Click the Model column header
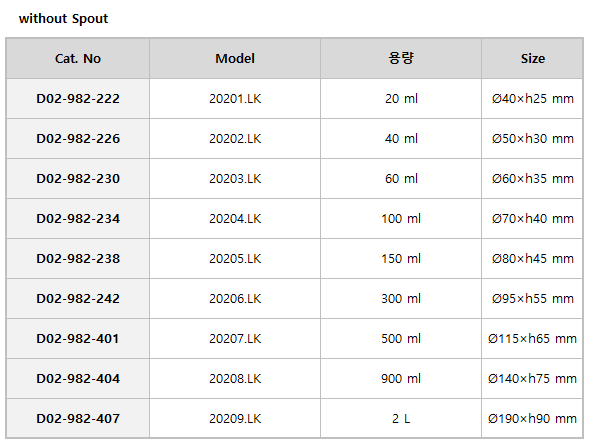The width and height of the screenshot is (589, 445). (x=235, y=59)
